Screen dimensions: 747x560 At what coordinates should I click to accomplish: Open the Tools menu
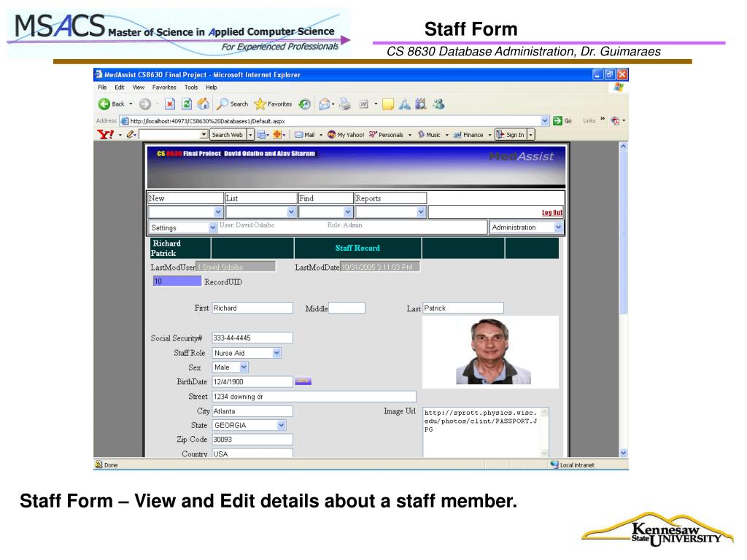[191, 87]
